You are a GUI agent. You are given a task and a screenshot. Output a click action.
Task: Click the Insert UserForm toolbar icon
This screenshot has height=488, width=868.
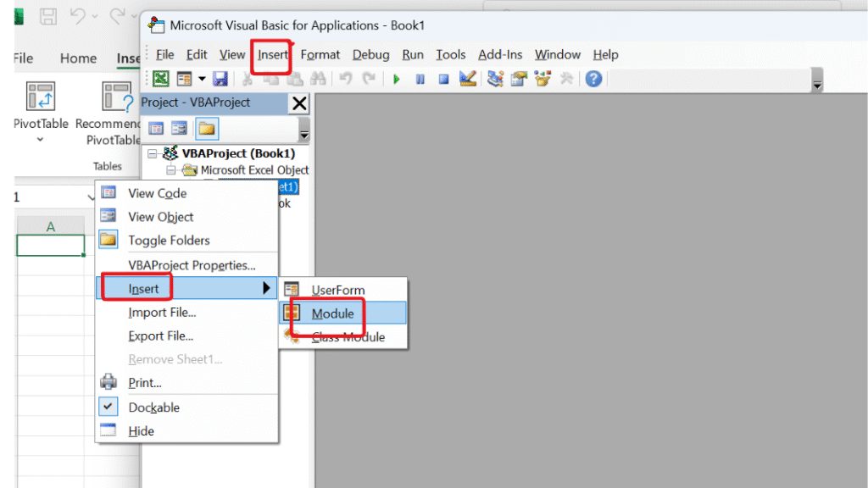coord(184,79)
